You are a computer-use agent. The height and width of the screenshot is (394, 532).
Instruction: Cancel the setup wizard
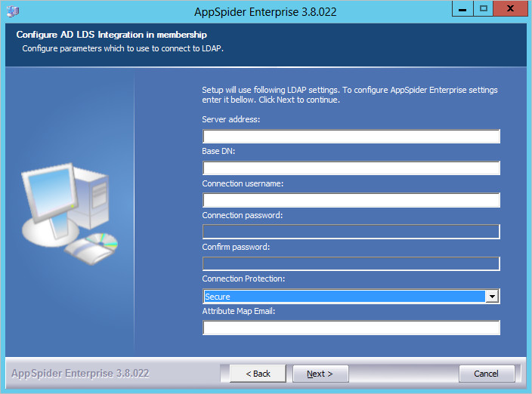487,374
